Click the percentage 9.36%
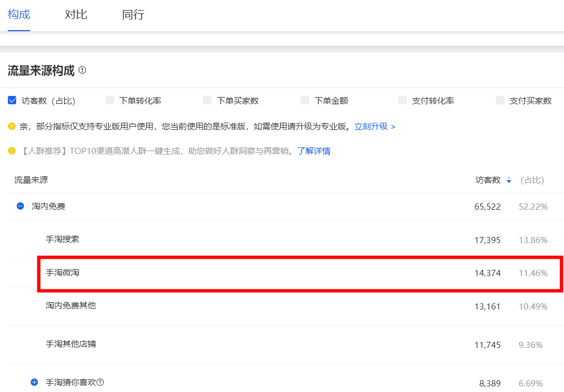564x392 pixels. (x=531, y=345)
